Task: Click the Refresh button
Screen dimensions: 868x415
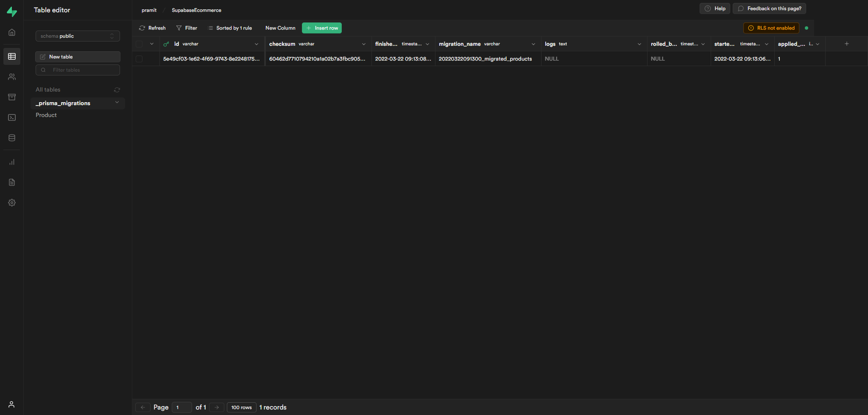Action: [152, 28]
